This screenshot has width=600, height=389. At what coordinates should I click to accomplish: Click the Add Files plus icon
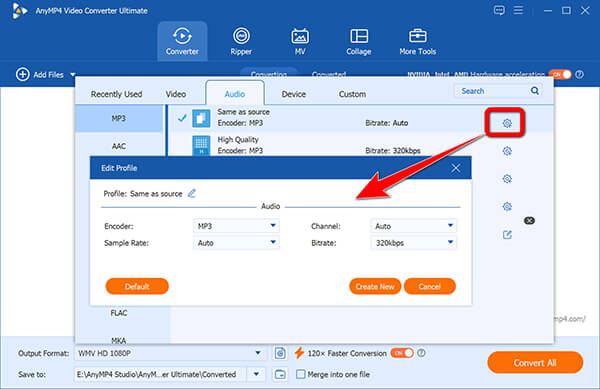(x=23, y=74)
